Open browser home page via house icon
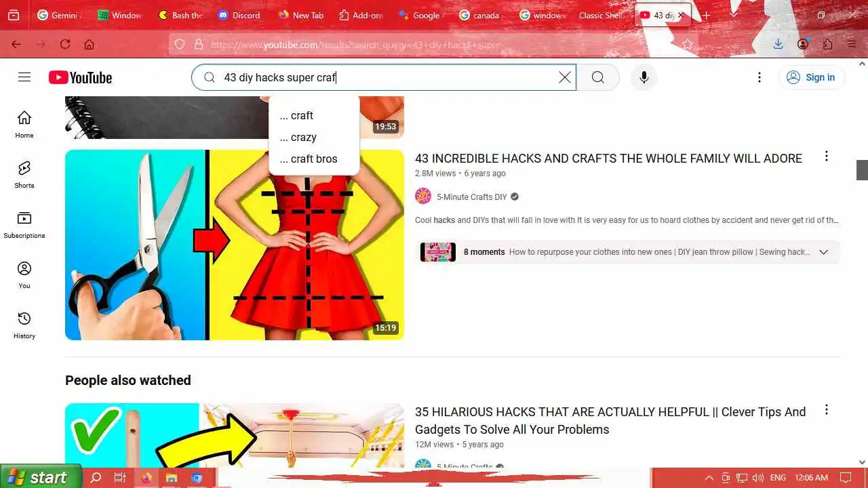This screenshot has height=488, width=868. 89,44
